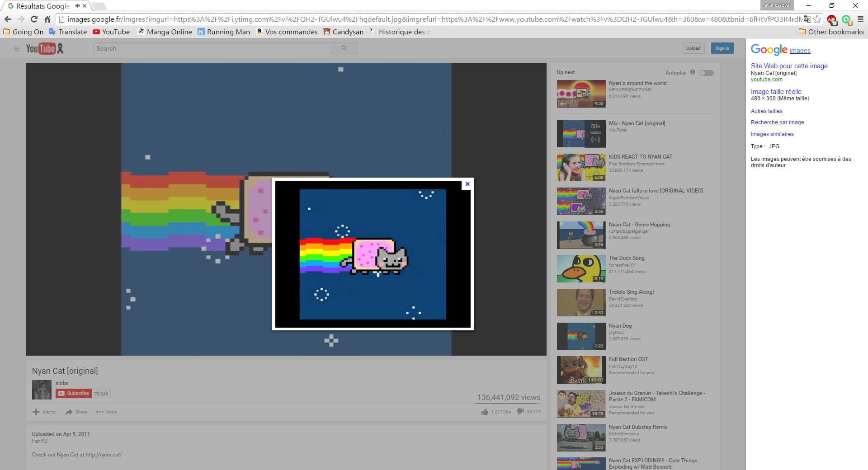Toggle the Autoplay switch
The width and height of the screenshot is (868, 470).
(x=706, y=73)
